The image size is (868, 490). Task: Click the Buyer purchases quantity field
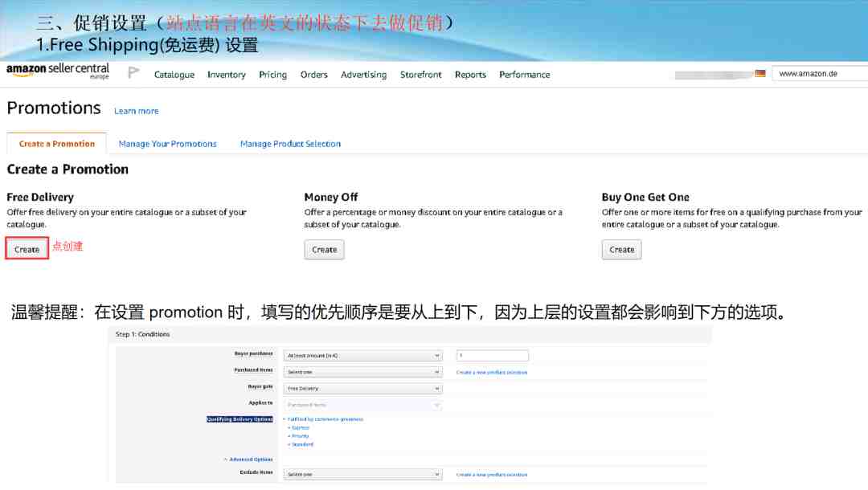(492, 356)
